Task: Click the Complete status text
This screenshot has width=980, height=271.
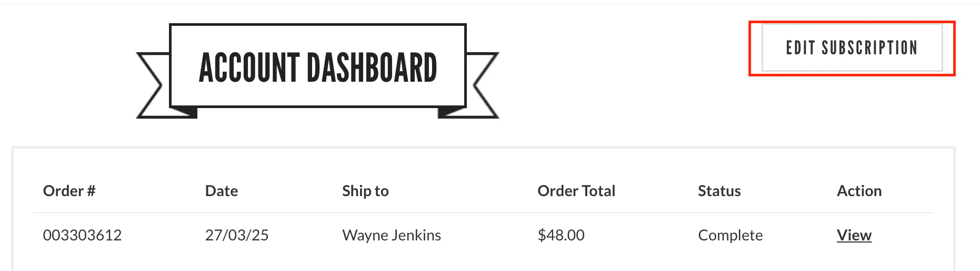Action: pos(730,235)
